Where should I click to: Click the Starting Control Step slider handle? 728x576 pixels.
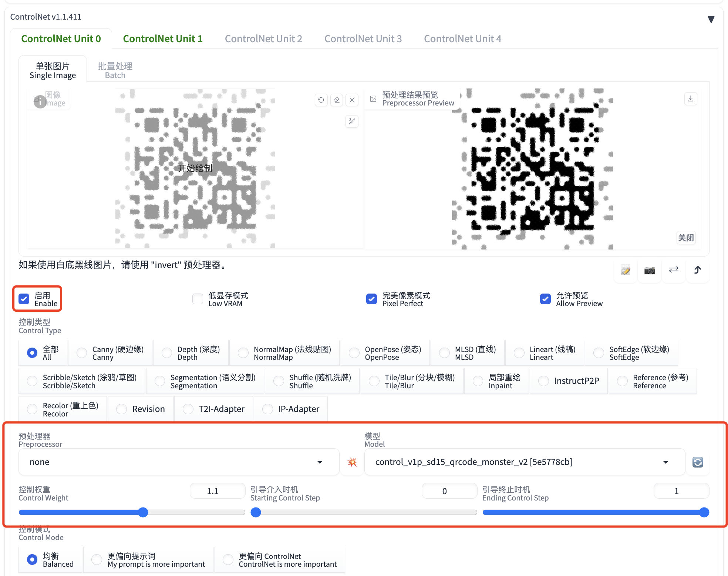tap(256, 512)
